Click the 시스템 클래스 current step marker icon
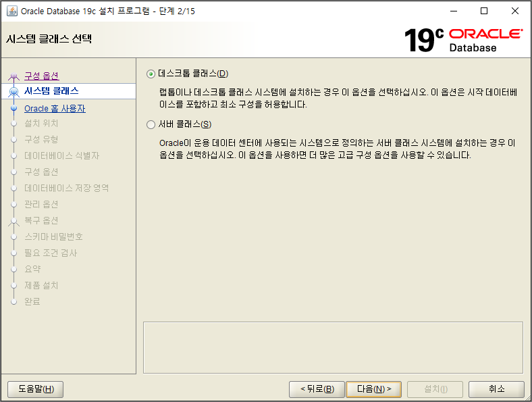The width and height of the screenshot is (532, 402). click(x=14, y=91)
